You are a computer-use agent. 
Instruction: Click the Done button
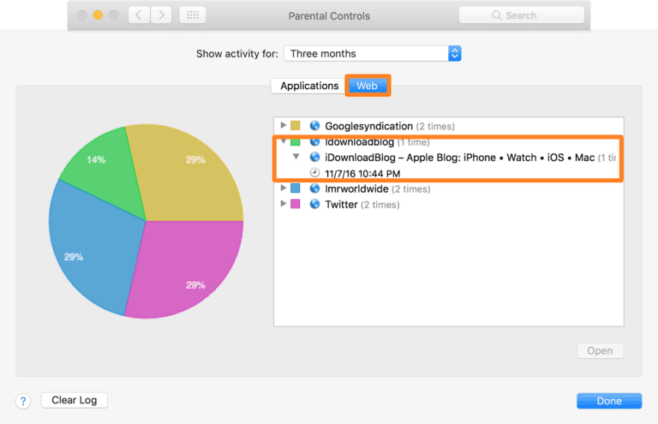tap(608, 401)
